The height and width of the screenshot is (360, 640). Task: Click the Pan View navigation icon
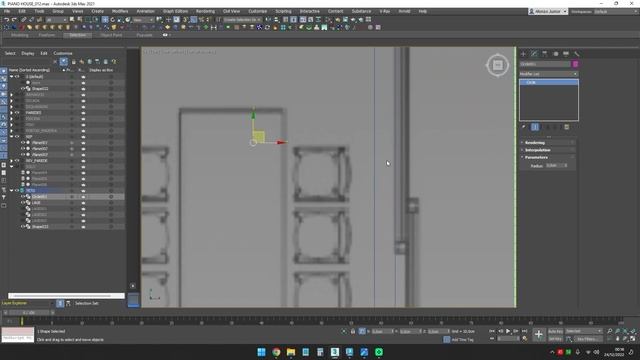(618, 339)
